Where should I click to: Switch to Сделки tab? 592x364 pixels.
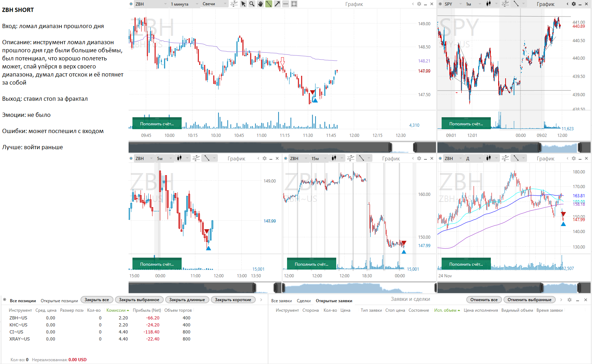(x=304, y=301)
